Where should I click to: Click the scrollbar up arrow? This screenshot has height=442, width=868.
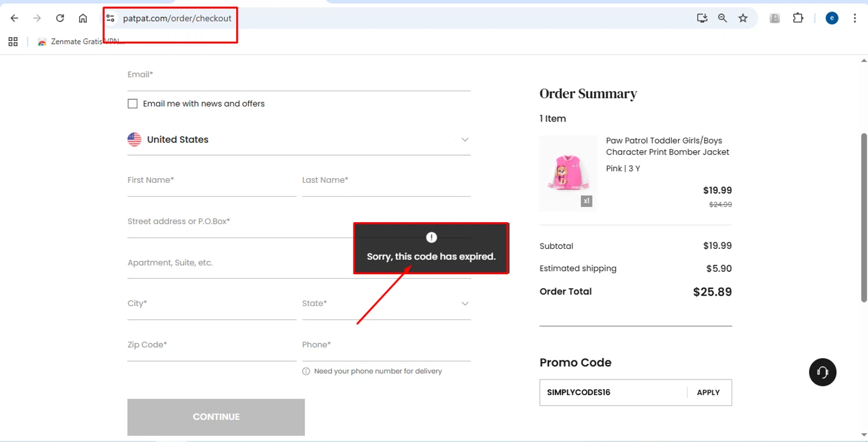point(864,60)
